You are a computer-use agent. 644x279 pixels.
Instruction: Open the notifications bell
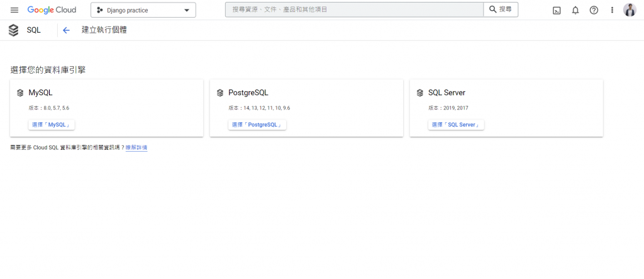pos(575,10)
